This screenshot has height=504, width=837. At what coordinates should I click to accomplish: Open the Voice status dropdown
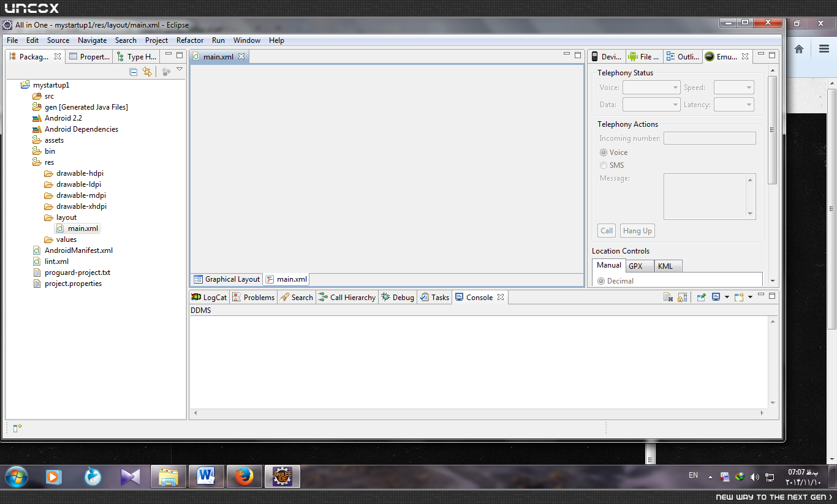[651, 88]
